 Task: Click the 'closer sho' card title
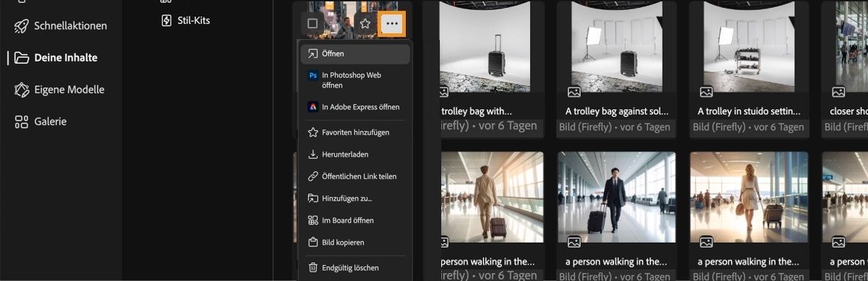click(x=849, y=112)
